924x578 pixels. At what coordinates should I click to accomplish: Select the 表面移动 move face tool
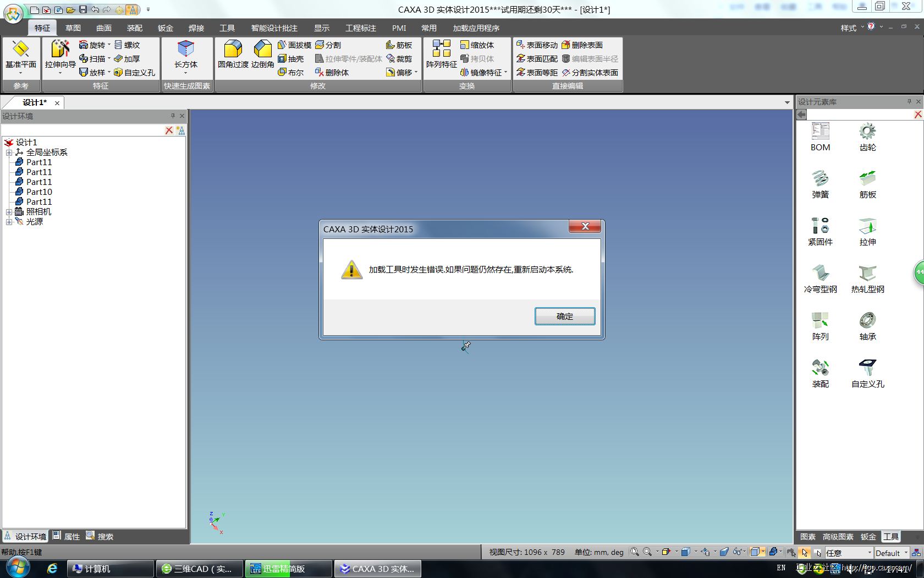pyautogui.click(x=537, y=45)
